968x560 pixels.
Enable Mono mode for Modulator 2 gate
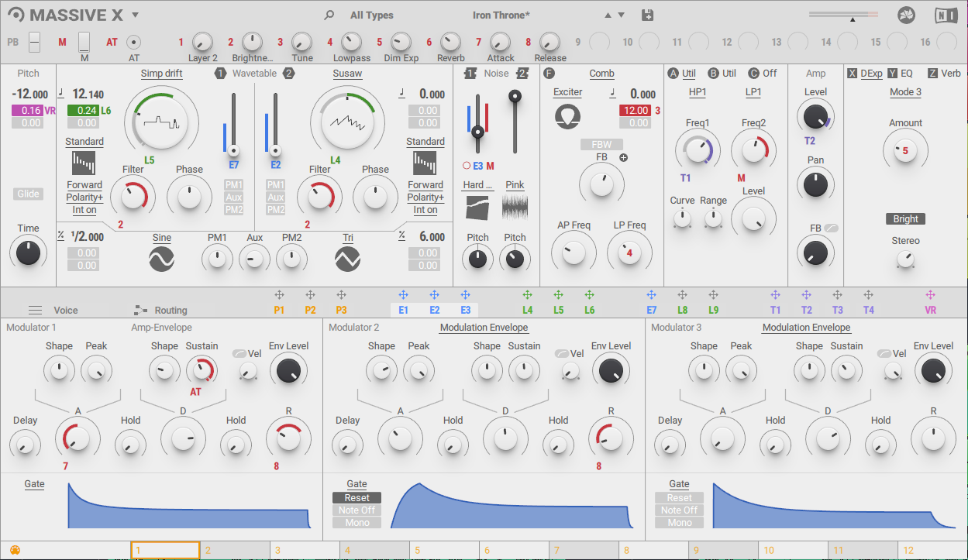click(357, 522)
